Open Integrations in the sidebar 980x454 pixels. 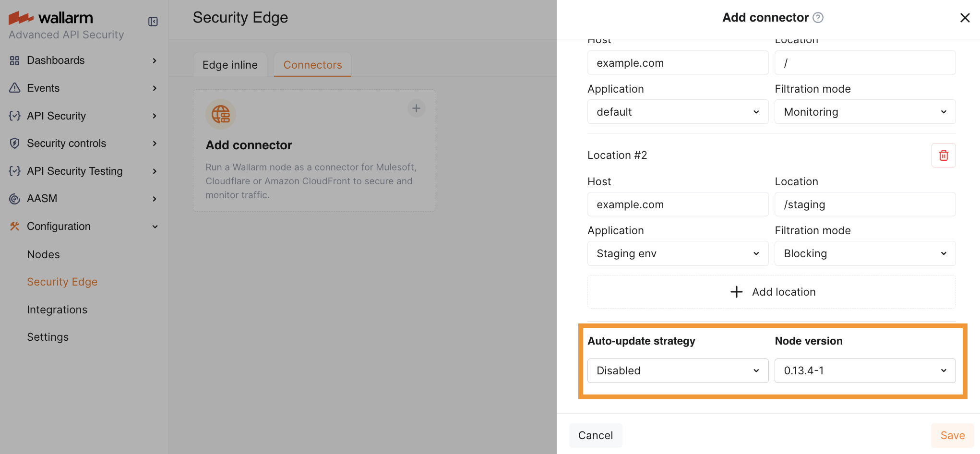(57, 310)
